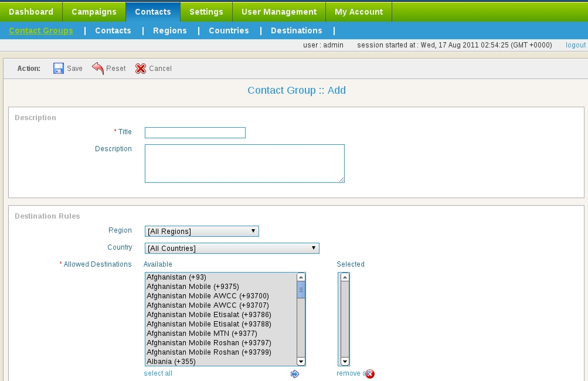588x381 pixels.
Task: Click the blue move-right arrow icon
Action: [x=295, y=373]
